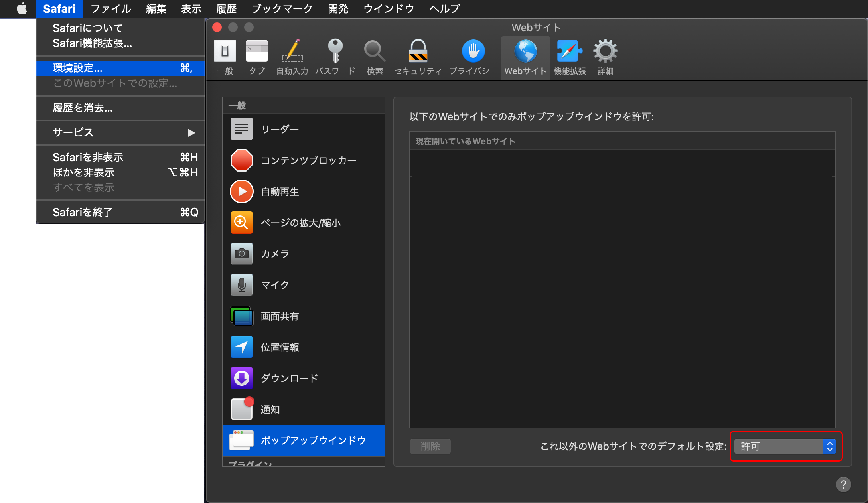The height and width of the screenshot is (503, 868).
Task: Select ダウンロード in the sidebar
Action: pos(303,378)
